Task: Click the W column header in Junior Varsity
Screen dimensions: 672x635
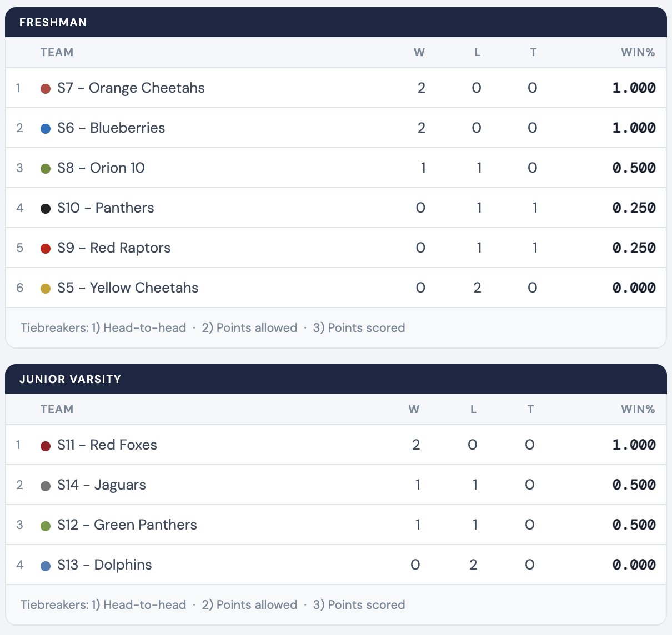Action: pos(414,410)
